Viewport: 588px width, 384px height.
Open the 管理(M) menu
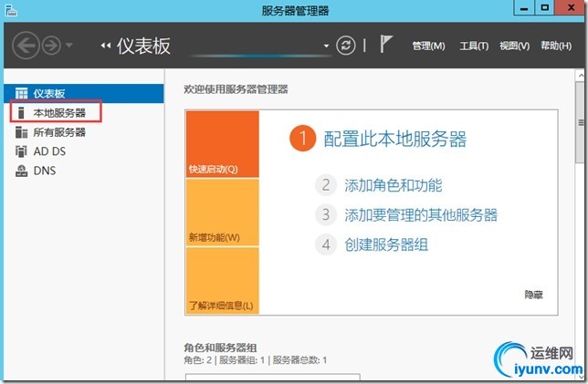point(428,46)
